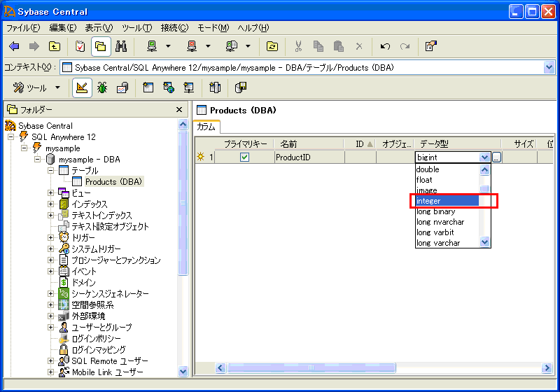The width and height of the screenshot is (560, 392).
Task: Expand the インデックス tree node
Action: click(50, 204)
